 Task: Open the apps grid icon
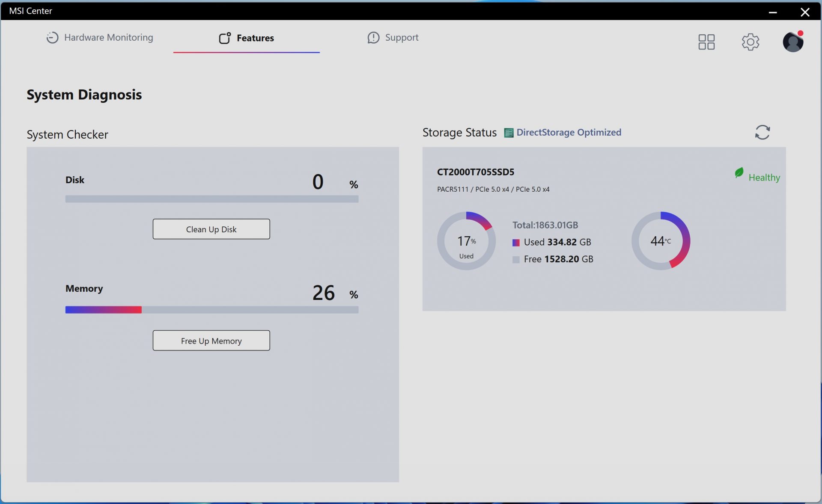tap(706, 42)
